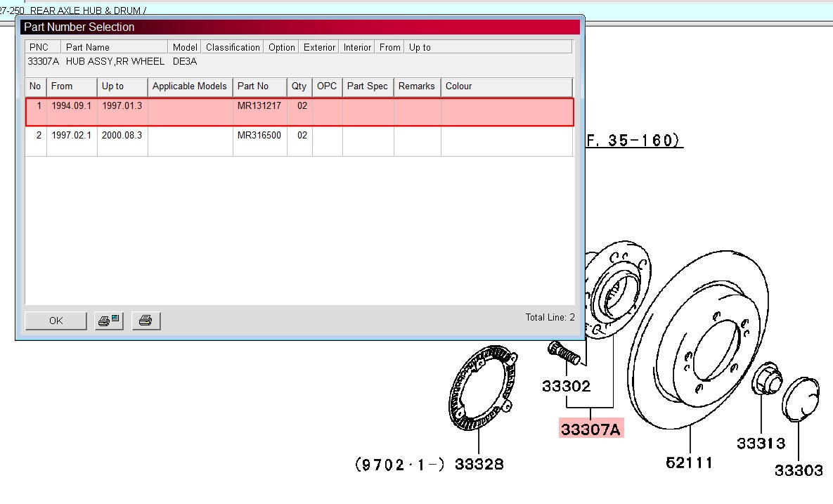The image size is (833, 504).
Task: Click the Colour column header
Action: (x=507, y=86)
